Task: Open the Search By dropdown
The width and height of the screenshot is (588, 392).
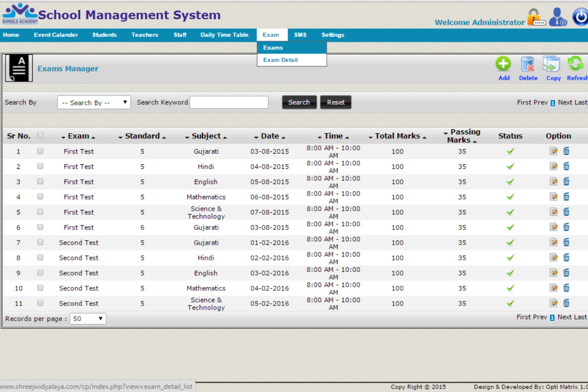Action: pyautogui.click(x=94, y=102)
